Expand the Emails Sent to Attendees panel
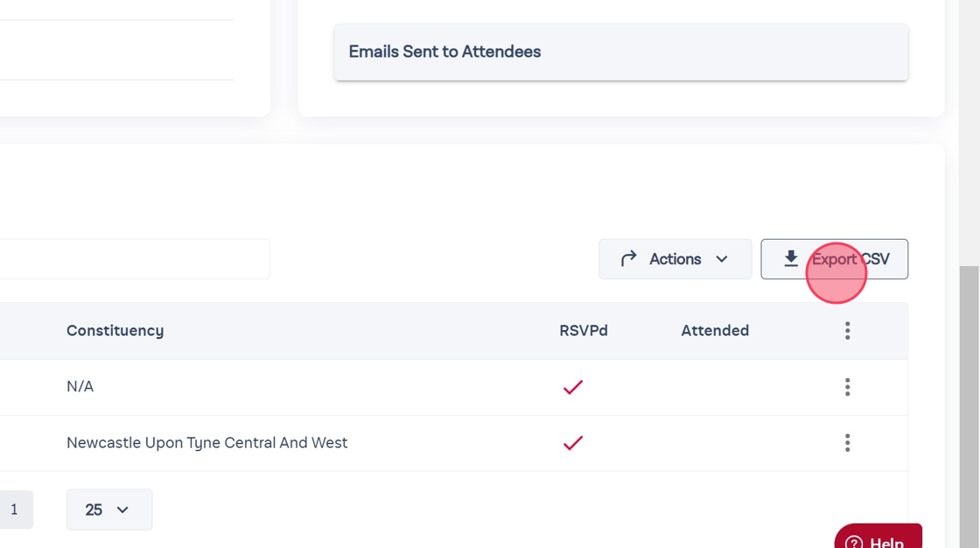Screen dimensions: 980x548 coord(620,53)
